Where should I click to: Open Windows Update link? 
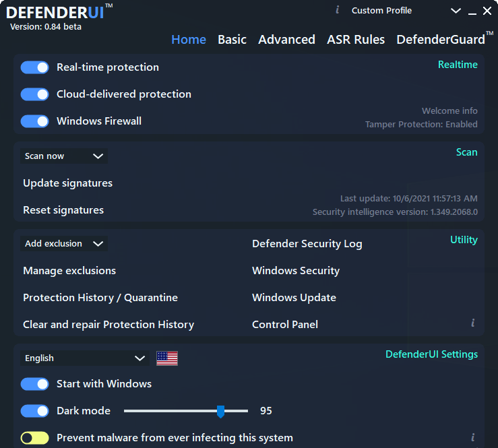[x=294, y=298]
